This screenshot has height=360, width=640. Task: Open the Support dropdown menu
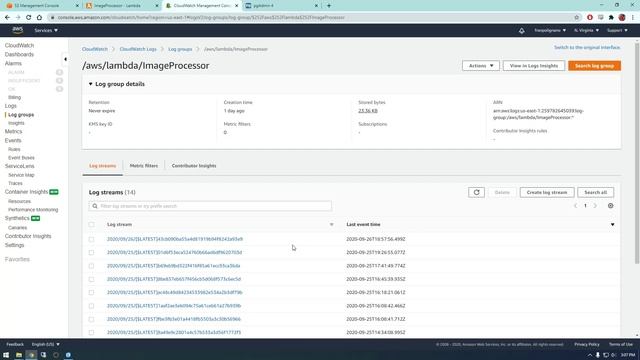click(617, 31)
